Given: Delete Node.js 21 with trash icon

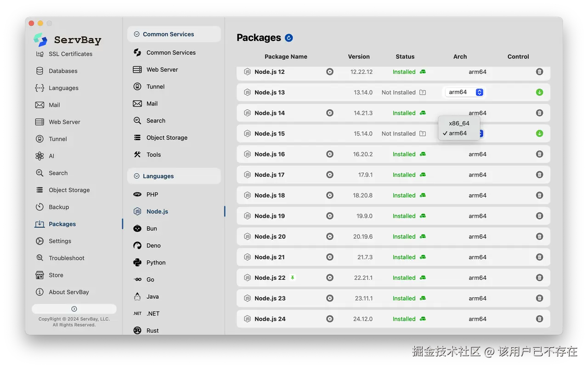Looking at the screenshot, I should [540, 257].
